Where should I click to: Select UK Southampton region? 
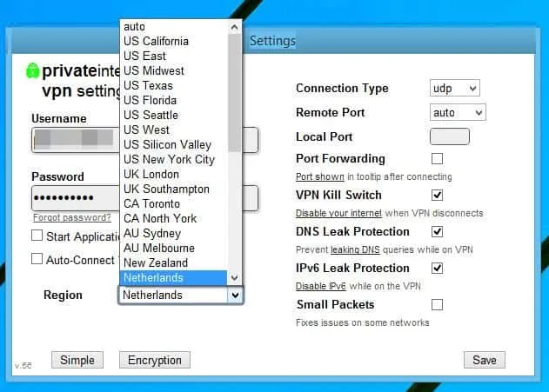click(174, 189)
